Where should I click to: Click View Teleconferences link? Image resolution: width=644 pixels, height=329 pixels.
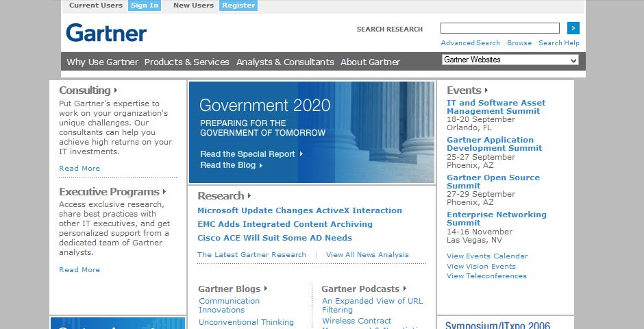(x=486, y=276)
